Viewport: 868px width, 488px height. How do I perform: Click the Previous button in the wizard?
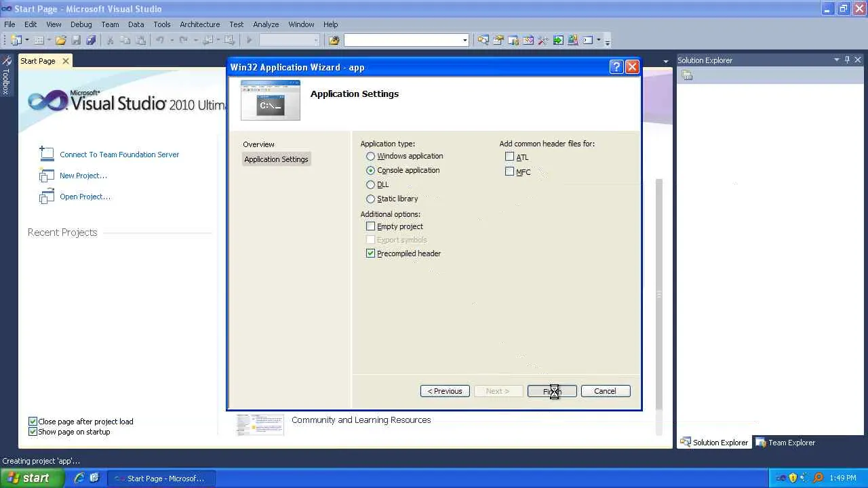pyautogui.click(x=445, y=391)
